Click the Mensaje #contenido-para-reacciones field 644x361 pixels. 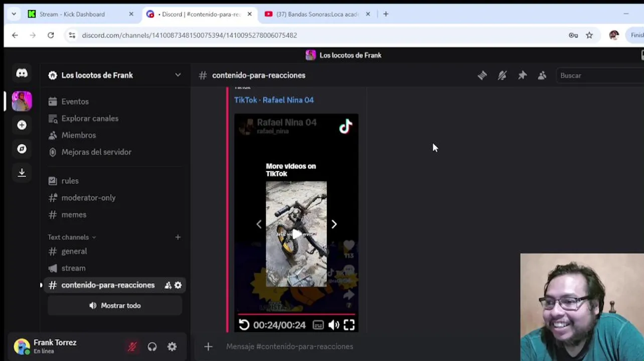(290, 346)
